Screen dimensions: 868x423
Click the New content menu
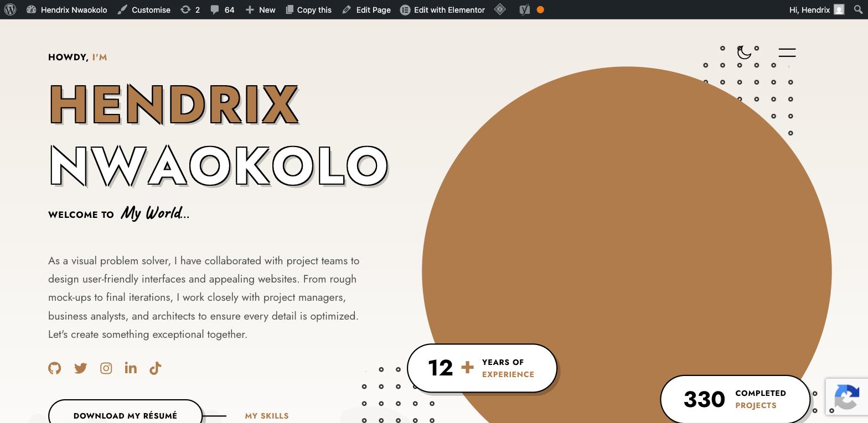(260, 9)
